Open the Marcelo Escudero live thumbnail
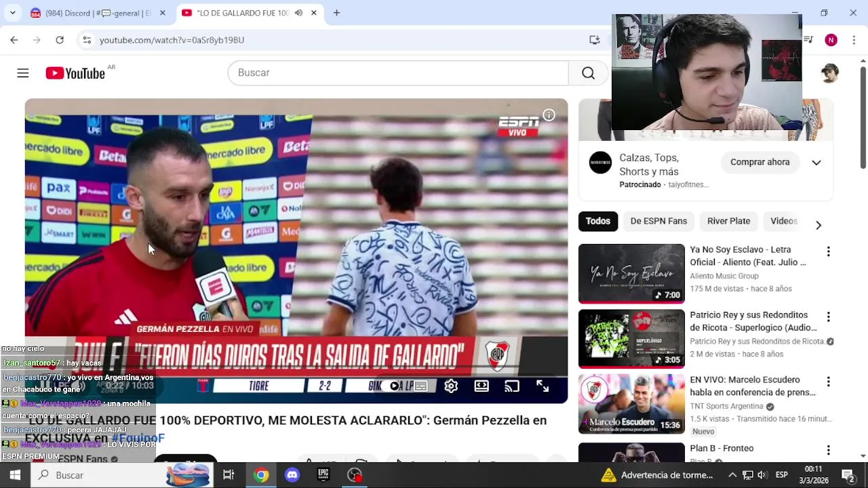 [631, 404]
